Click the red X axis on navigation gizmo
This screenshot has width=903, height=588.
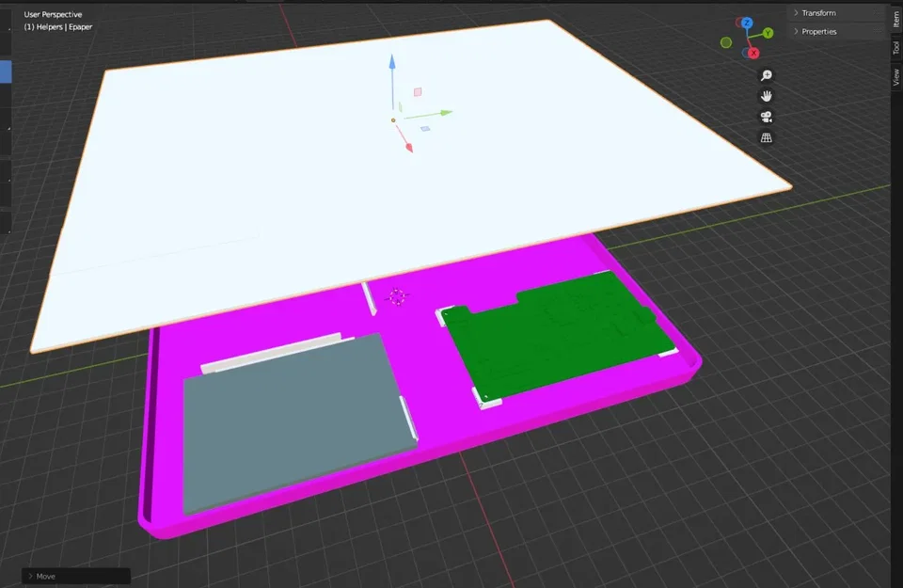(x=753, y=53)
